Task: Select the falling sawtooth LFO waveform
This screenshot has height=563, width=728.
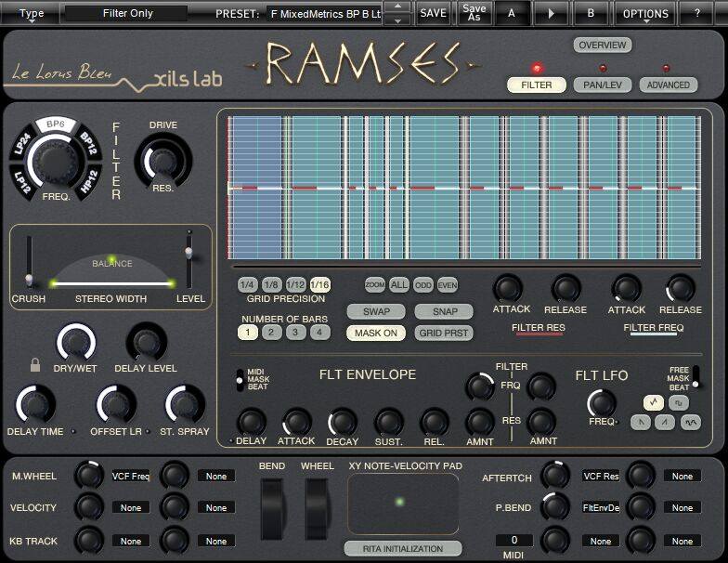Action: pyautogui.click(x=641, y=422)
